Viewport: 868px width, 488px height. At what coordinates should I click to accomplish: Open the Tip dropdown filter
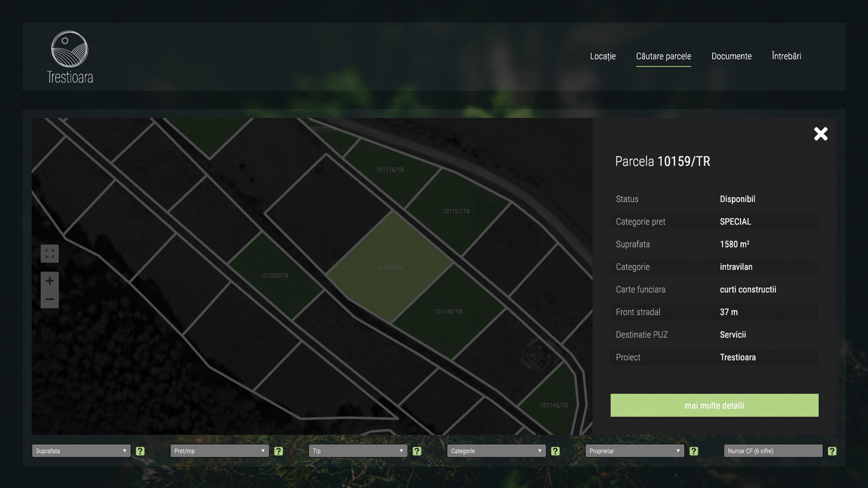358,451
